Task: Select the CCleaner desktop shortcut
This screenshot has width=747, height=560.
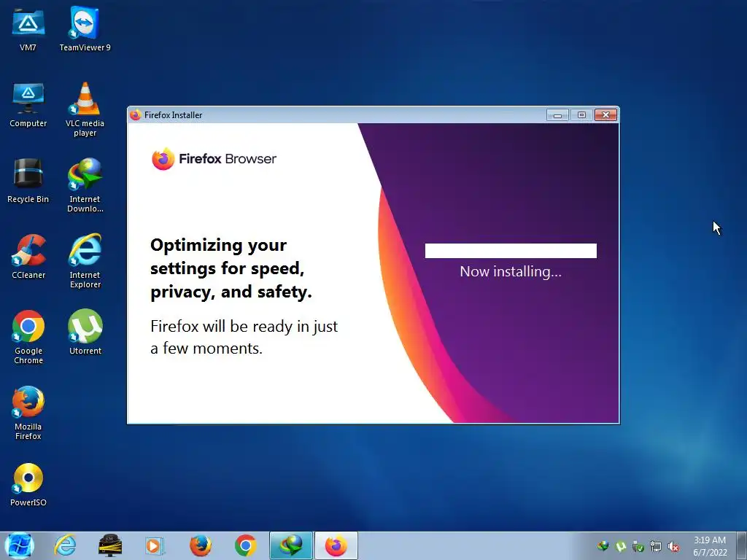Action: click(x=28, y=257)
